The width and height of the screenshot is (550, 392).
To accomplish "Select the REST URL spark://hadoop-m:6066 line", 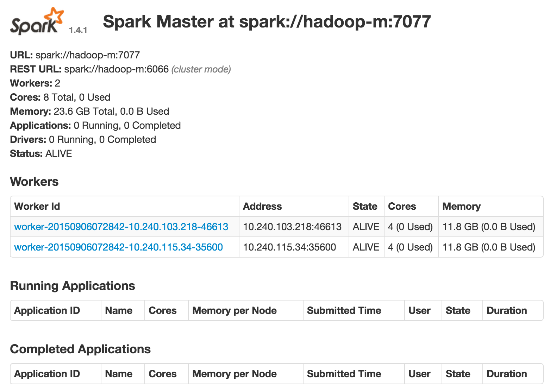I will pyautogui.click(x=120, y=69).
